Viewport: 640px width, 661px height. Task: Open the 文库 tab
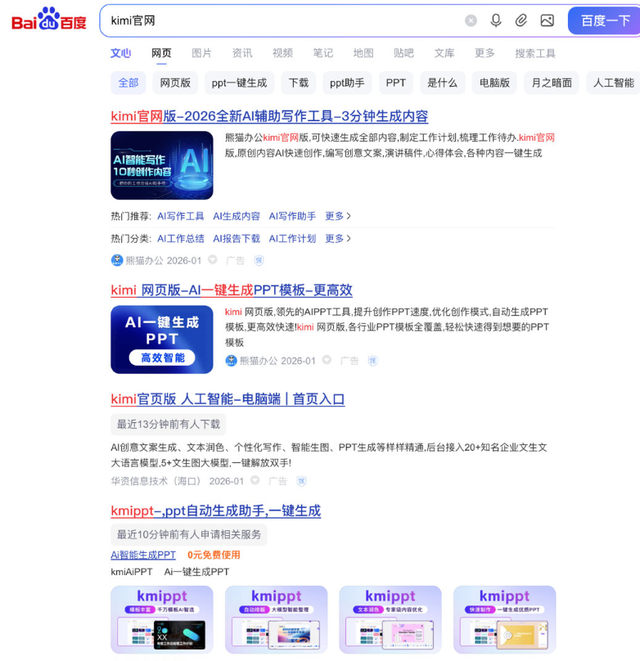pyautogui.click(x=444, y=53)
